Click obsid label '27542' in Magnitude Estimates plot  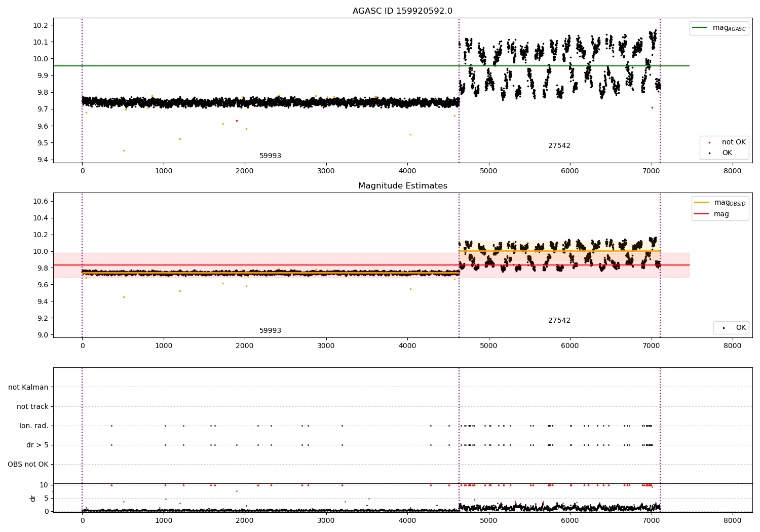[559, 321]
